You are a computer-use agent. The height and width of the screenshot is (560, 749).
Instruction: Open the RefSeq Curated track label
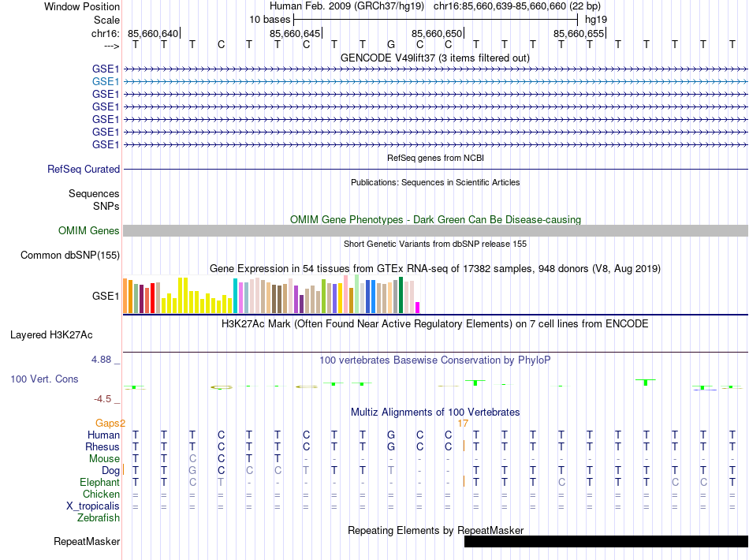[x=84, y=169]
